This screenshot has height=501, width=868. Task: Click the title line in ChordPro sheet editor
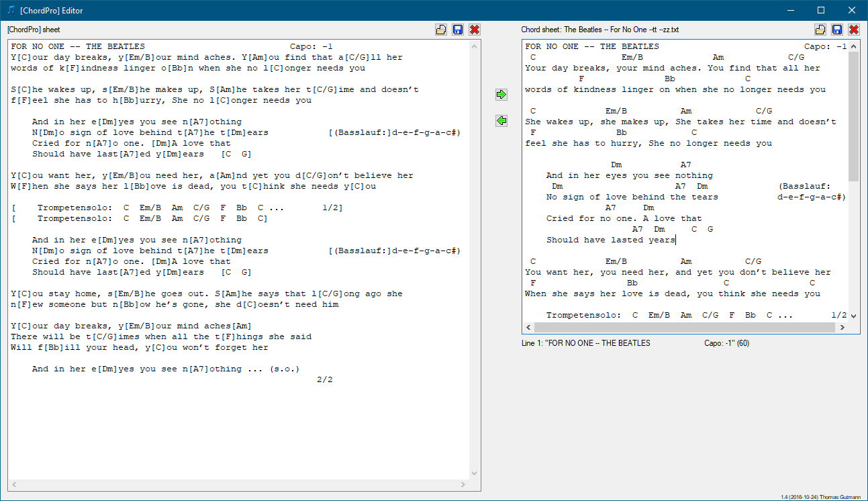[78, 47]
